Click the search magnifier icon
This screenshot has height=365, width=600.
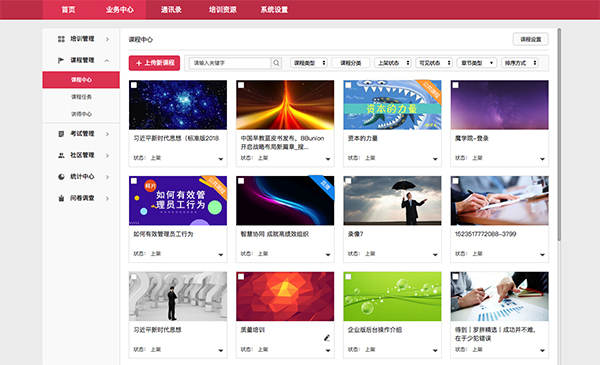pyautogui.click(x=276, y=63)
